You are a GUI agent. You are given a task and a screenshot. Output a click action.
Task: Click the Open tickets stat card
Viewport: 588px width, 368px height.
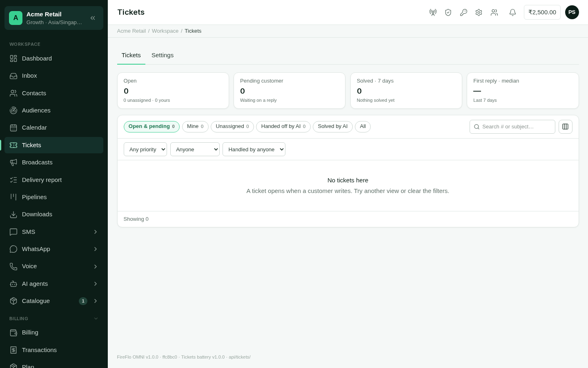pos(173,91)
